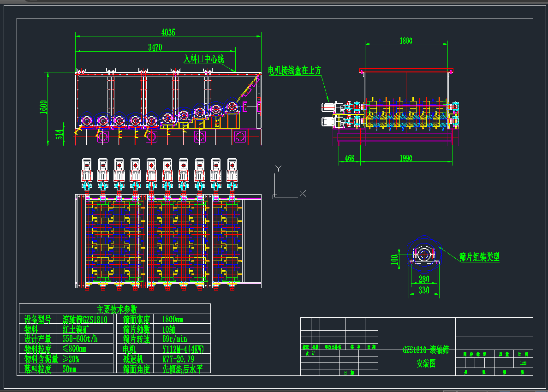Select the 100 dimension on bearing detail

tap(394, 259)
